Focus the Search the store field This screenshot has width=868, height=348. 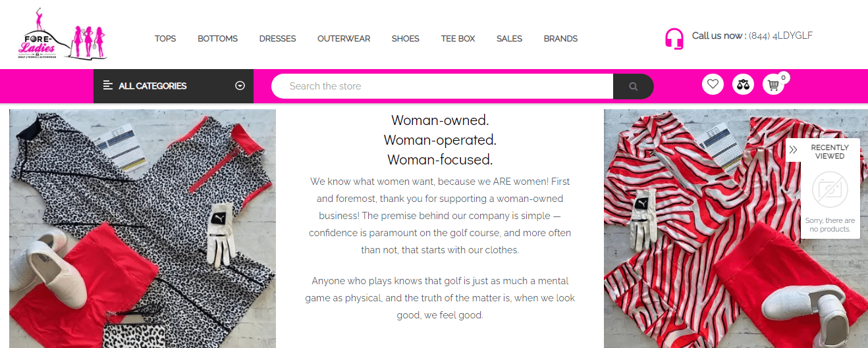pyautogui.click(x=441, y=86)
